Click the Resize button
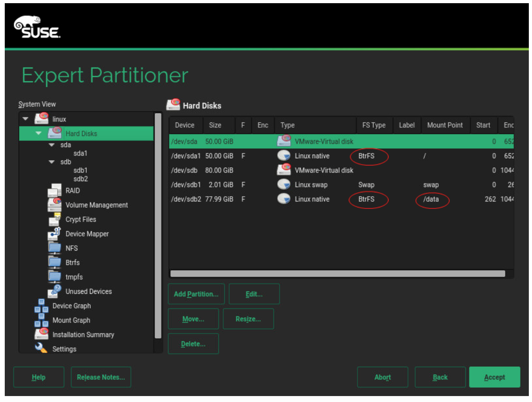 [248, 319]
